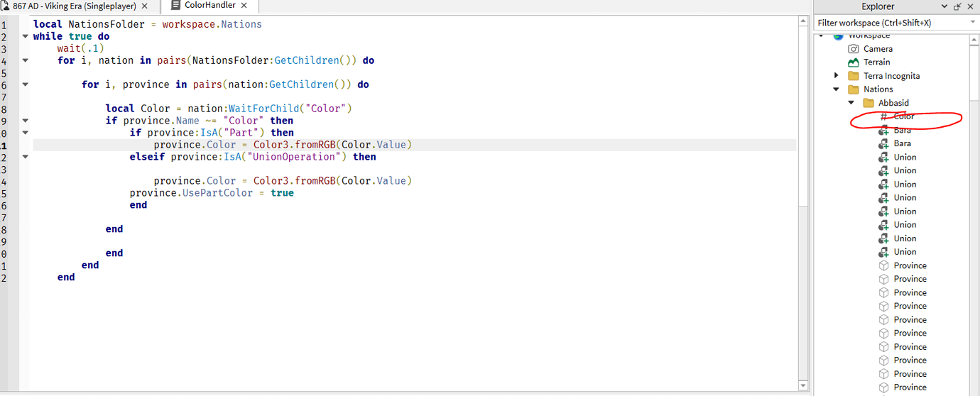
Task: Open the filter workspace dropdown arrow
Action: pos(973,23)
